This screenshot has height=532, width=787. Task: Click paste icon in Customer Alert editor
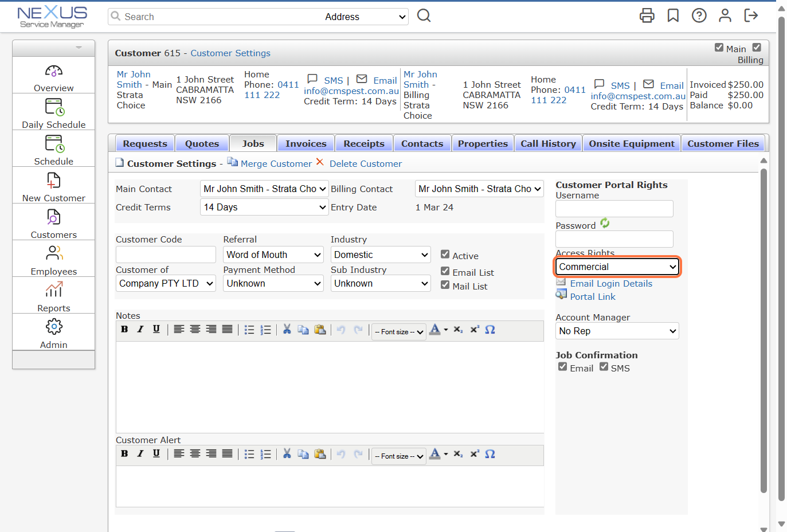pos(320,454)
